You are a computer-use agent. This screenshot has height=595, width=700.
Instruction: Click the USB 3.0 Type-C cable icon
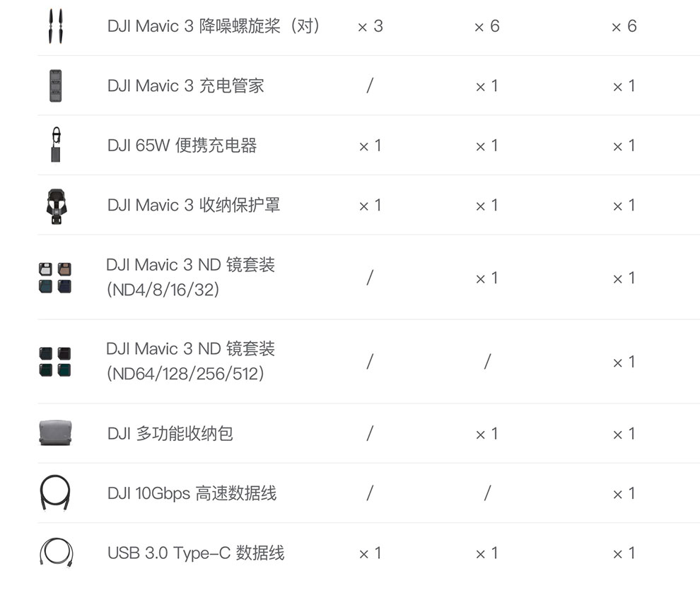[57, 552]
